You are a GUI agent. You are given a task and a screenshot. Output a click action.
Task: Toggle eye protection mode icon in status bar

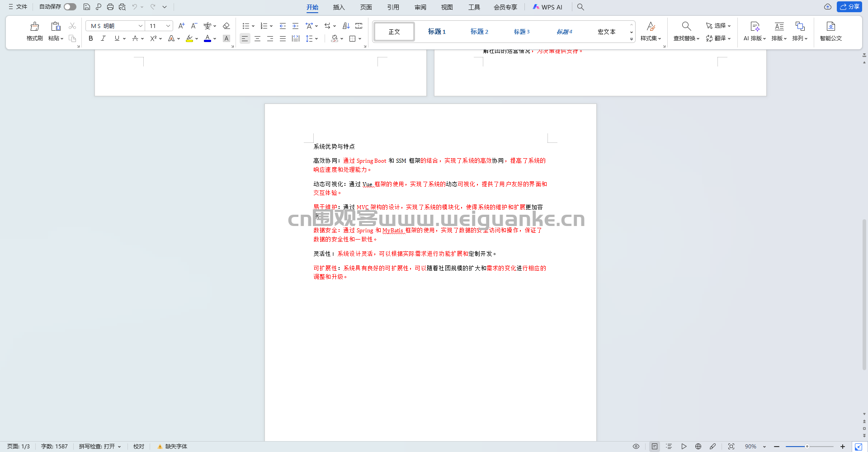click(636, 446)
